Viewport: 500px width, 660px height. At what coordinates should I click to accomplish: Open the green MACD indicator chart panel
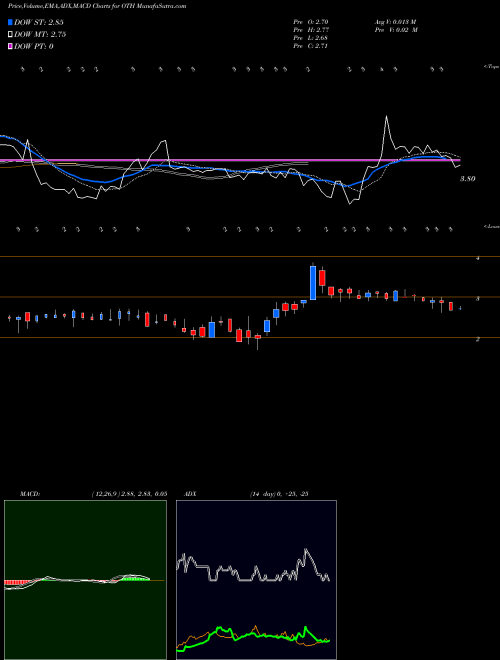pyautogui.click(x=85, y=580)
